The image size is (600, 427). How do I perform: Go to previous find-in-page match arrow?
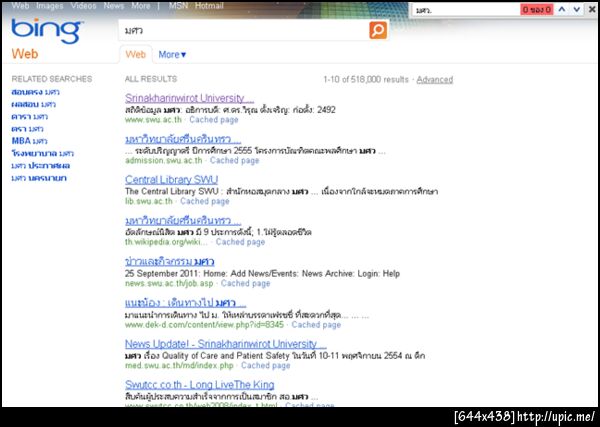562,10
